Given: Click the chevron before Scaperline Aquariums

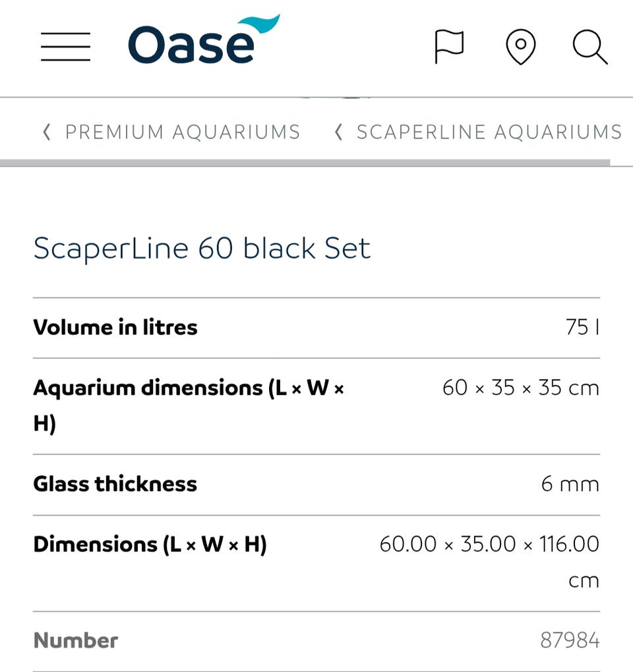Looking at the screenshot, I should coord(338,133).
